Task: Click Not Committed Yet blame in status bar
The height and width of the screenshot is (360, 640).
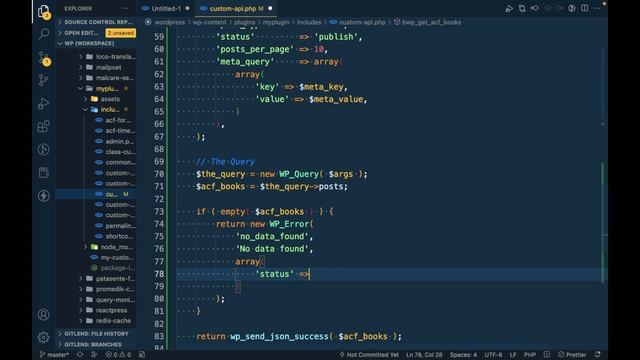Action: coord(369,355)
